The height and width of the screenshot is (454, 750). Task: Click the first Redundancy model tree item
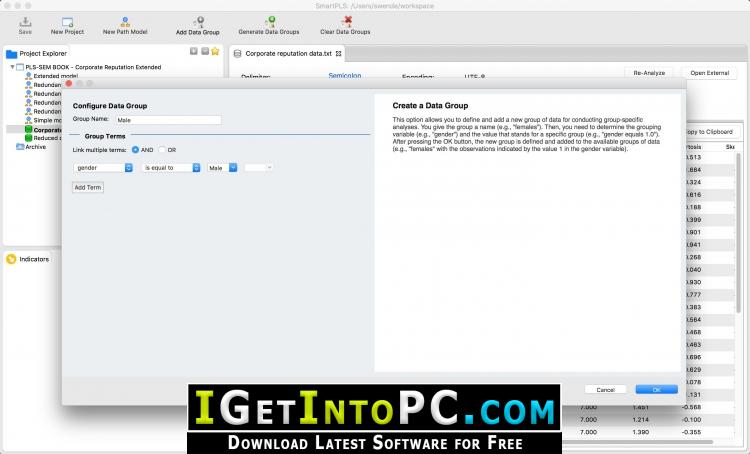coord(44,85)
